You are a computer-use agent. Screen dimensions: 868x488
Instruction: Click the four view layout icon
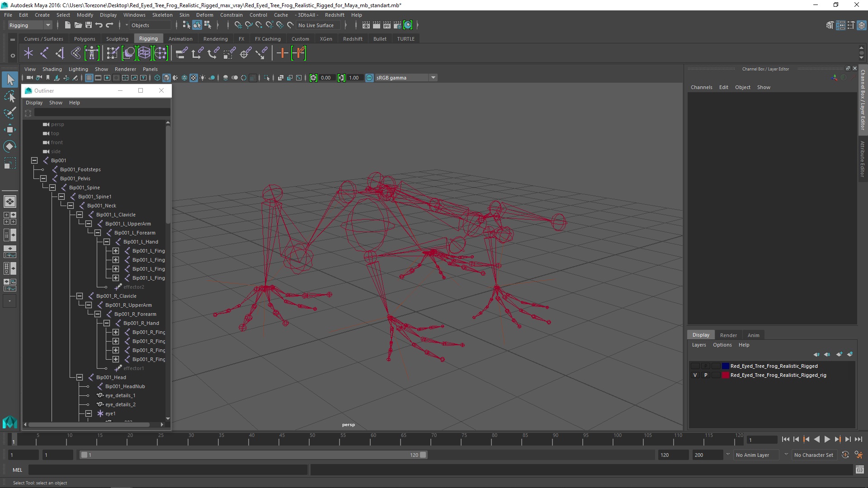point(9,218)
